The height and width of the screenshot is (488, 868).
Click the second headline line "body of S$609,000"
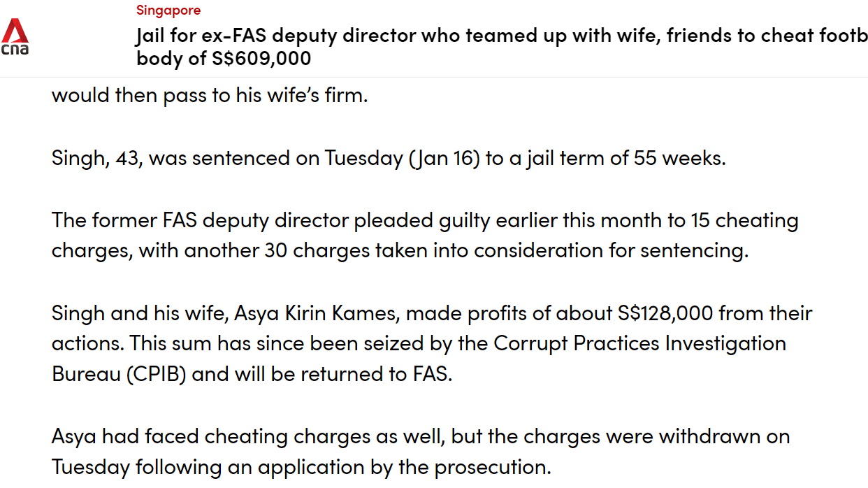coord(224,58)
